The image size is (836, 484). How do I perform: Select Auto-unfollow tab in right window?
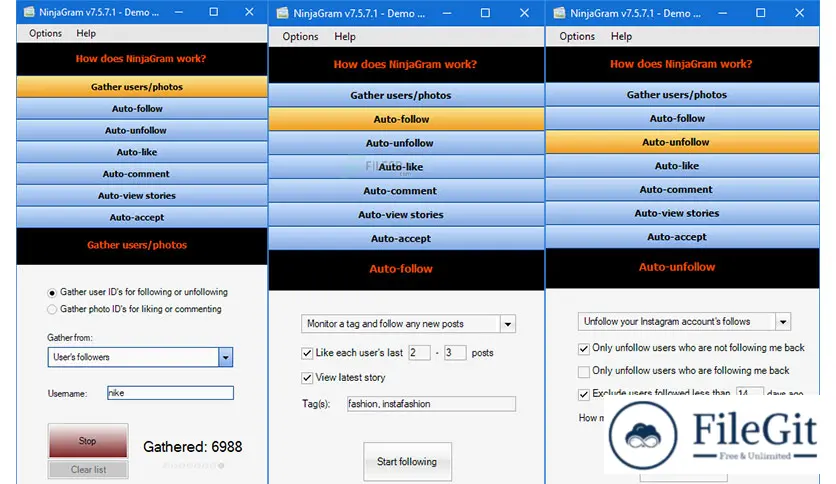click(x=682, y=142)
